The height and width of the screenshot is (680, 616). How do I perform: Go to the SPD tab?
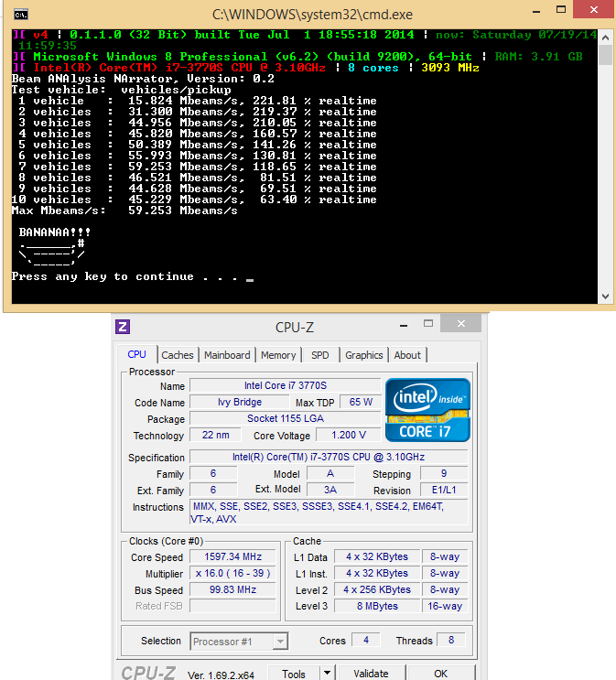320,355
